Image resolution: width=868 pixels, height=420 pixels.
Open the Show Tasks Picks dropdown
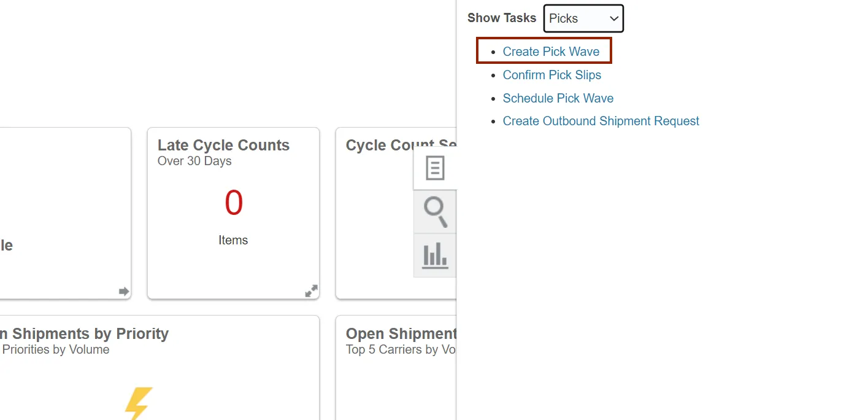click(583, 18)
